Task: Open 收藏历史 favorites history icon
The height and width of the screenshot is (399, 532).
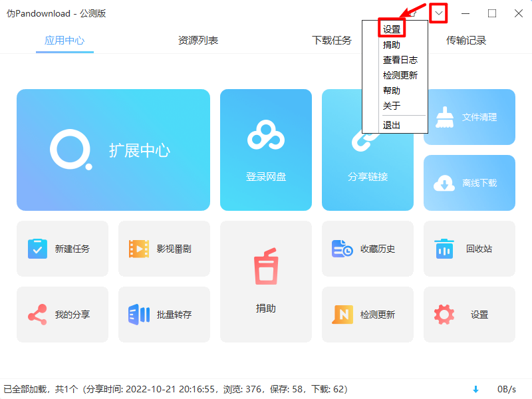Action: coord(342,249)
